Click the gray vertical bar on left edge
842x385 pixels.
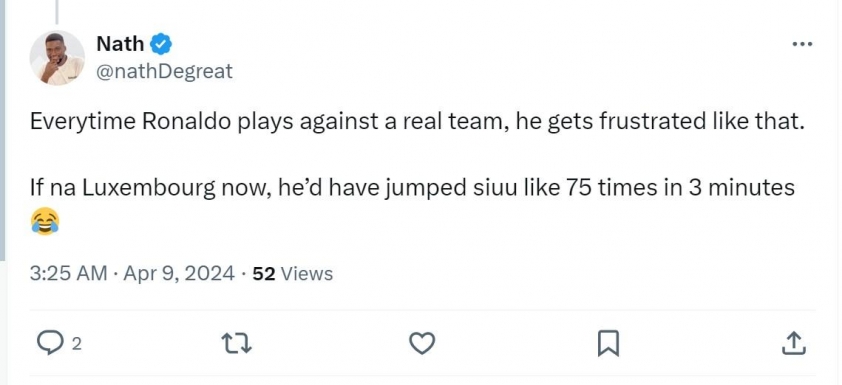pos(3,130)
